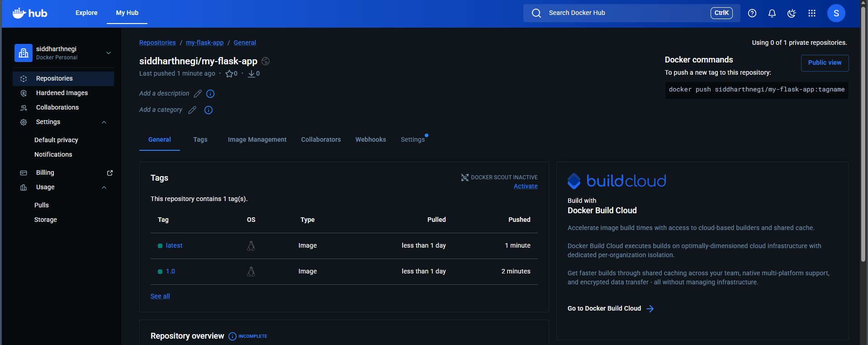Click the pencil icon beside Add a description
The image size is (868, 345).
198,94
